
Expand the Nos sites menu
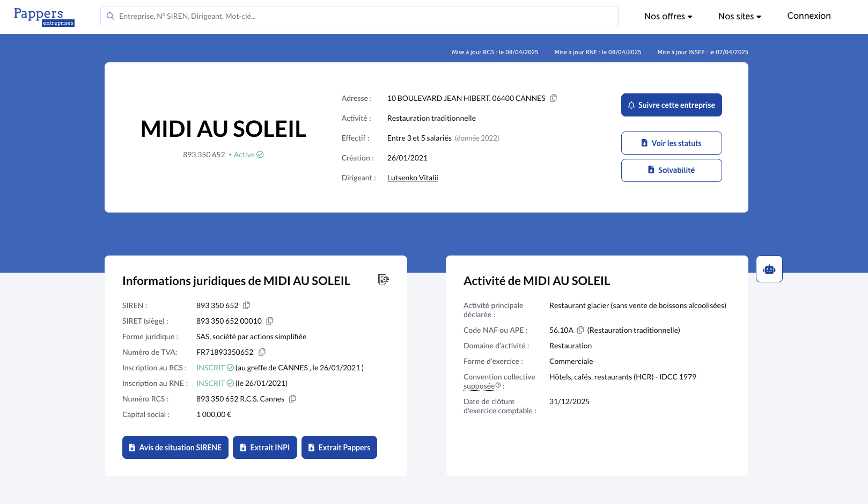pyautogui.click(x=740, y=17)
